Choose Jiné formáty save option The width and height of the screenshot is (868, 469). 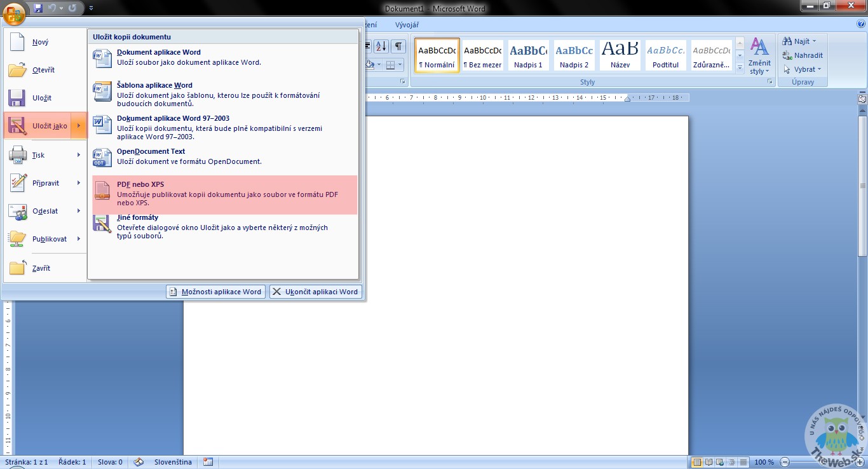[x=224, y=227]
